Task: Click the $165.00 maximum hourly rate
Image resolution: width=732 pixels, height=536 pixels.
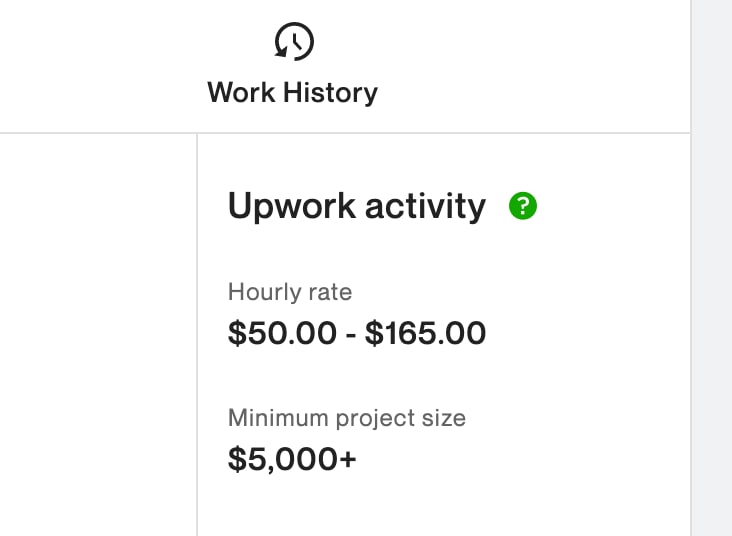Action: click(425, 333)
